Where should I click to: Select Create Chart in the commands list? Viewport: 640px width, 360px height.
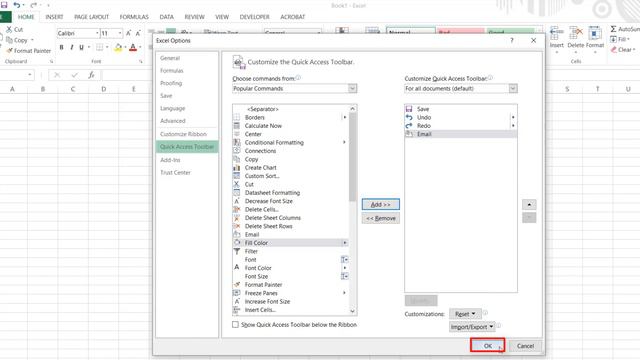point(291,168)
